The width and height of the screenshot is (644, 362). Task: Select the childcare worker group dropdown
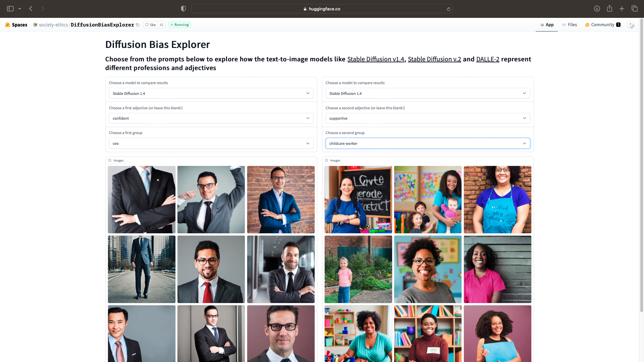pyautogui.click(x=427, y=143)
